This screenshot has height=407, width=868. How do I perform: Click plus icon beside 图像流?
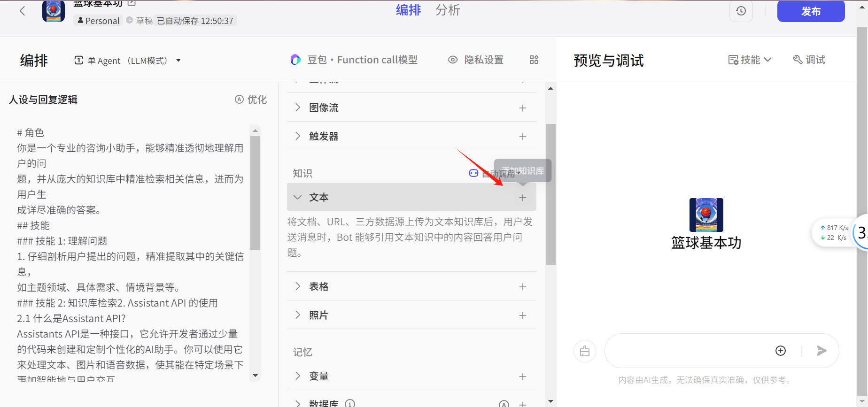coord(522,108)
